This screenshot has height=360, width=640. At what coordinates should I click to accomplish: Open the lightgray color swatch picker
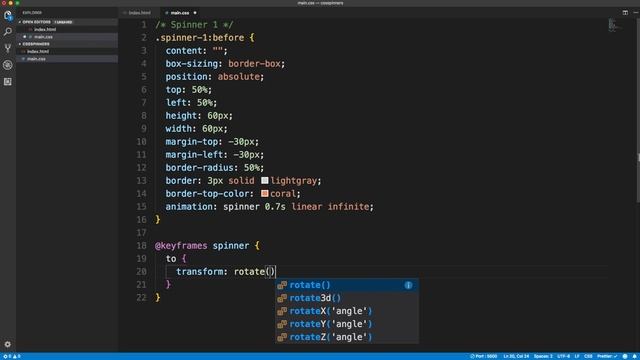click(264, 180)
